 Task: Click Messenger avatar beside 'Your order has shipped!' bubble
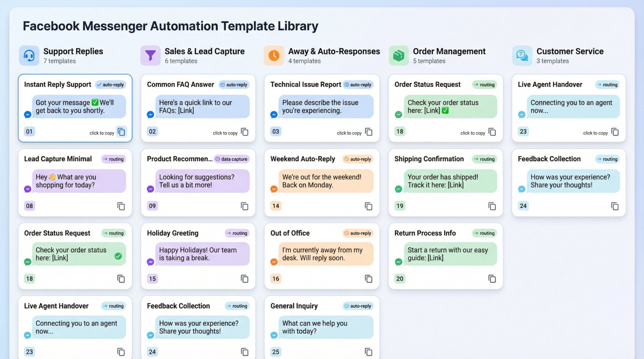[398, 189]
